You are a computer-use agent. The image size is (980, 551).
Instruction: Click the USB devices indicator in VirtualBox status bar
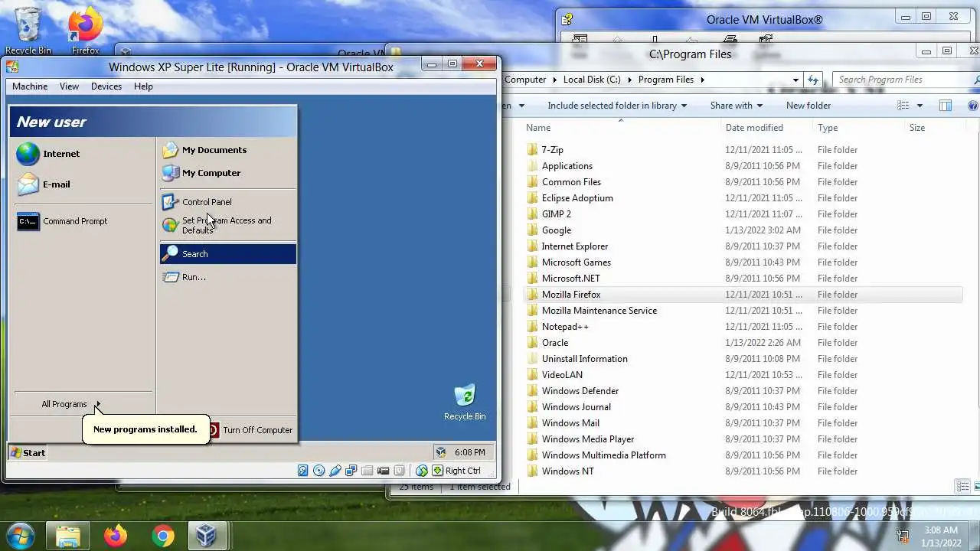(335, 471)
